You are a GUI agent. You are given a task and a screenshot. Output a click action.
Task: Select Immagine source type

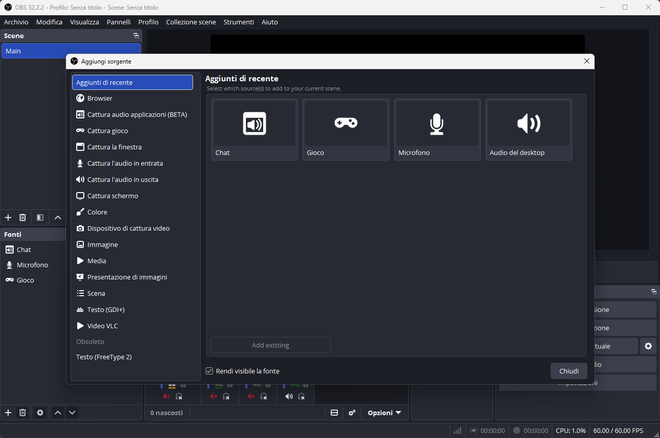click(132, 245)
